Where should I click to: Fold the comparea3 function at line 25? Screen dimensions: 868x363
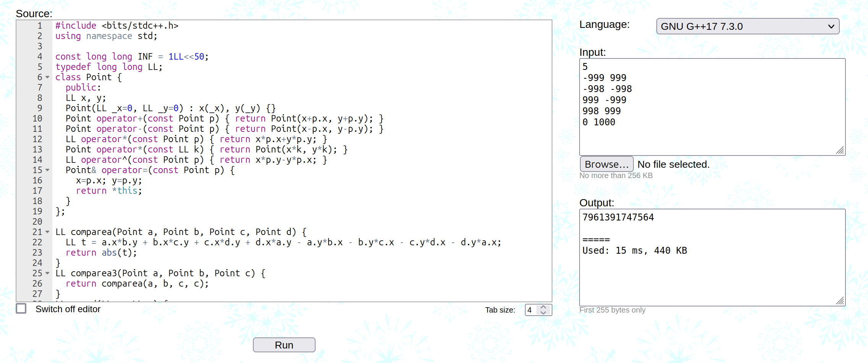(48, 273)
